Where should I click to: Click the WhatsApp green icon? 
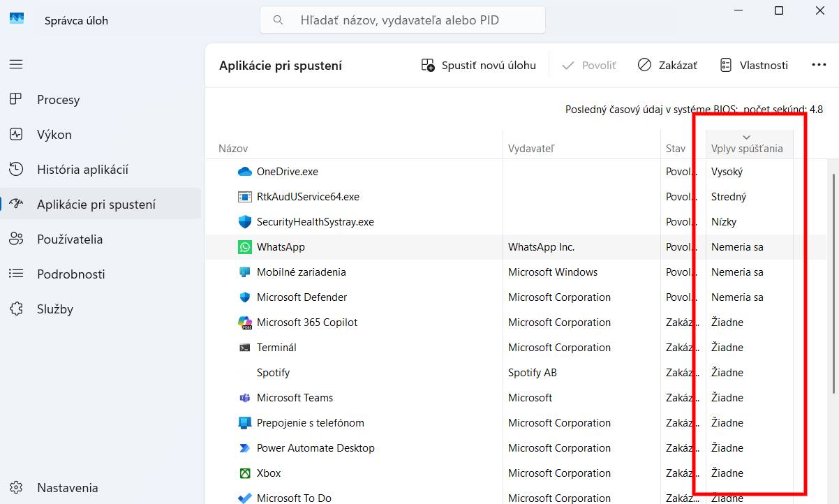coord(244,246)
